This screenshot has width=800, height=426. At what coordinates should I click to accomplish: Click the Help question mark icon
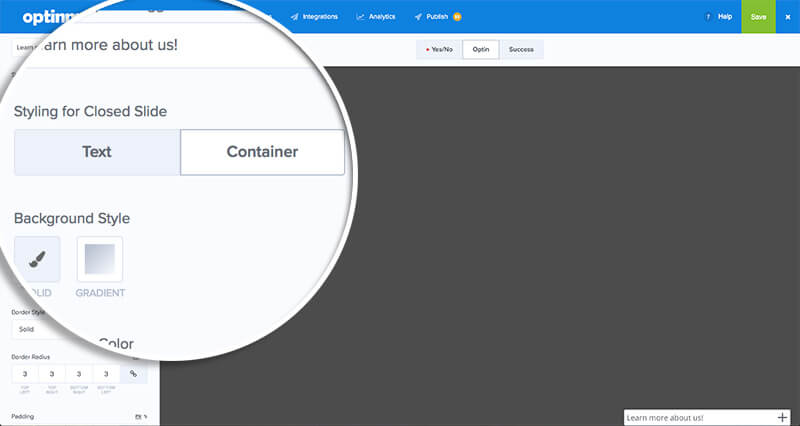click(x=708, y=17)
